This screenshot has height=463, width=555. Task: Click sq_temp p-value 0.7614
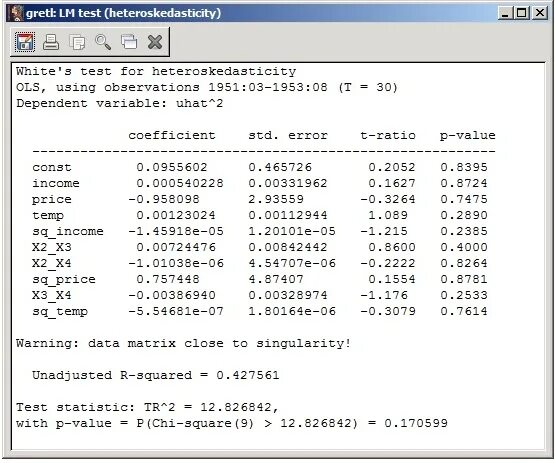pyautogui.click(x=464, y=311)
